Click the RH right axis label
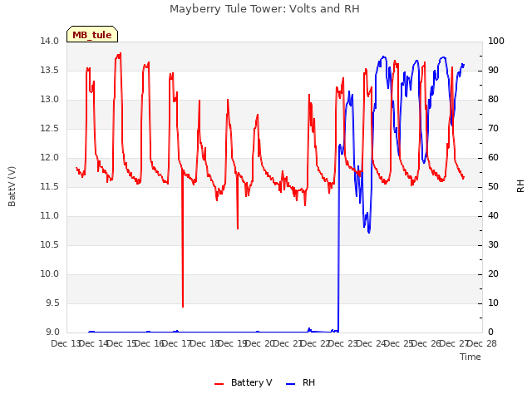This screenshot has height=399, width=532. [520, 186]
